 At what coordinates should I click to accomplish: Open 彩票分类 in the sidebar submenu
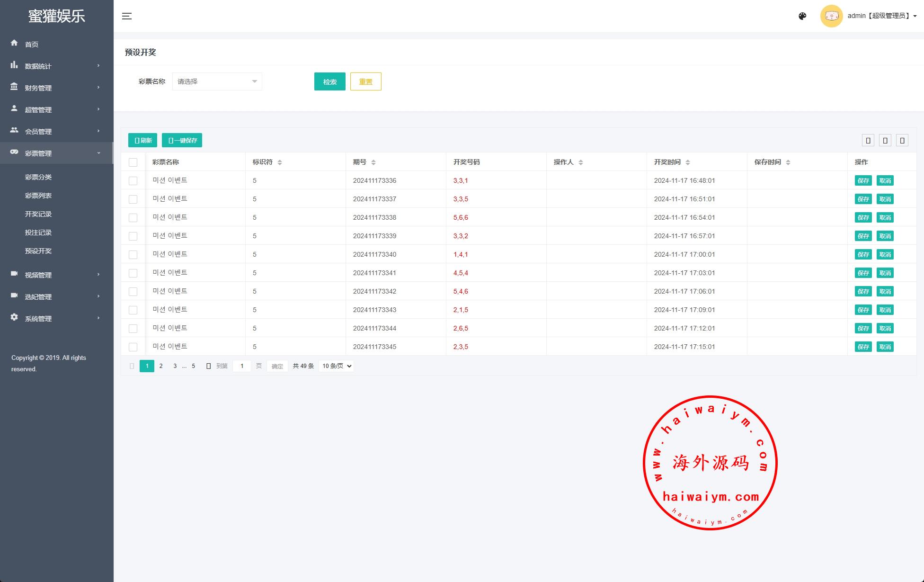click(38, 177)
